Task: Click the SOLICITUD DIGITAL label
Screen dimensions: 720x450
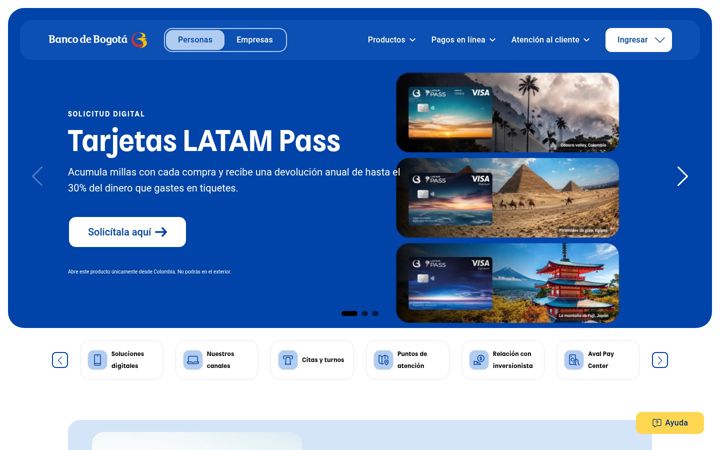Action: pyautogui.click(x=106, y=114)
